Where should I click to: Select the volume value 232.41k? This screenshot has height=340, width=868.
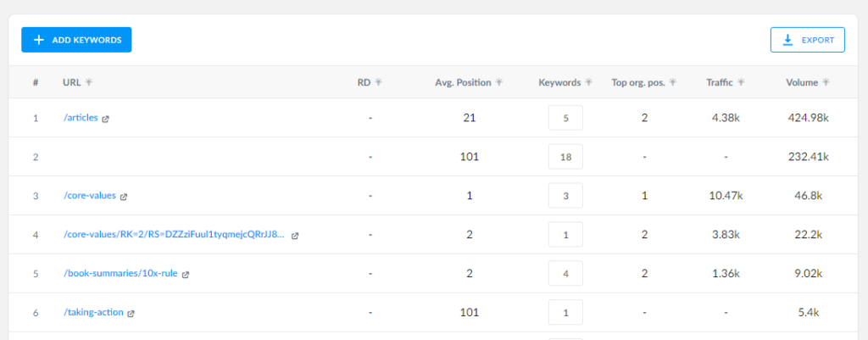808,157
